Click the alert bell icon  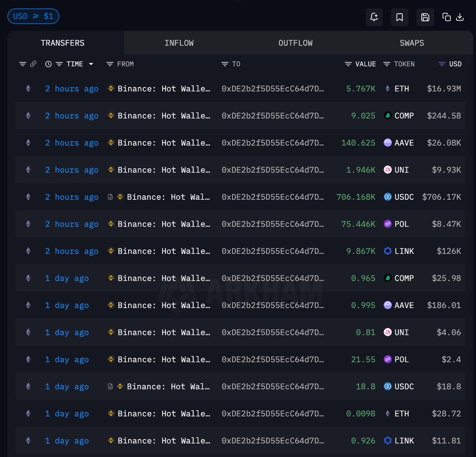coord(374,17)
